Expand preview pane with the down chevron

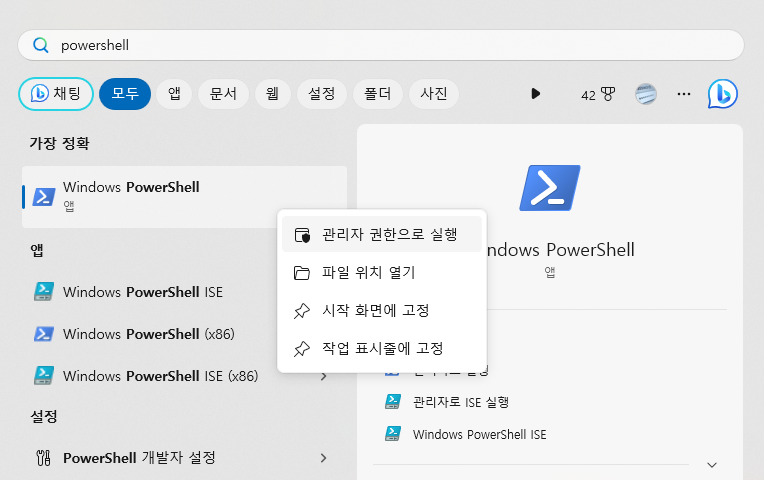[x=712, y=465]
